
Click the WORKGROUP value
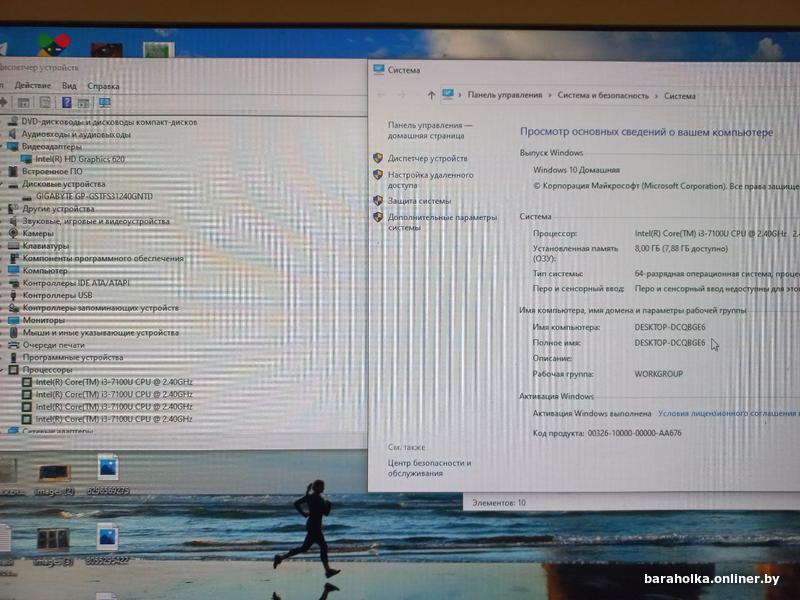point(659,374)
